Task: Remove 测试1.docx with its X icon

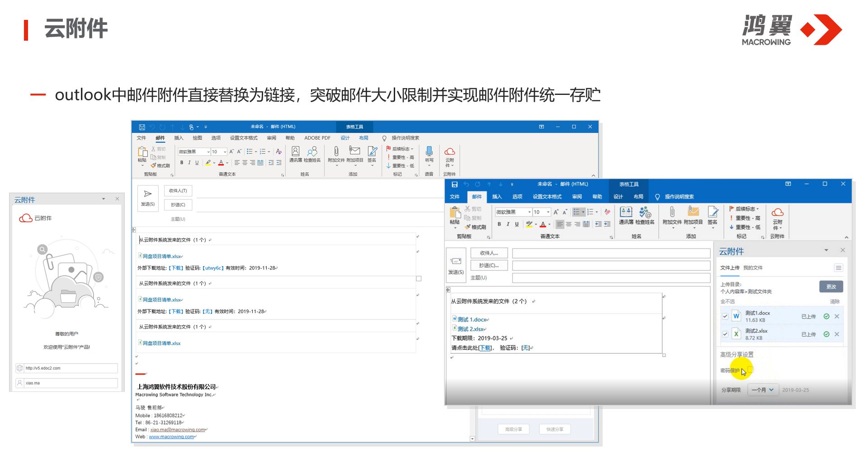Action: (x=837, y=316)
